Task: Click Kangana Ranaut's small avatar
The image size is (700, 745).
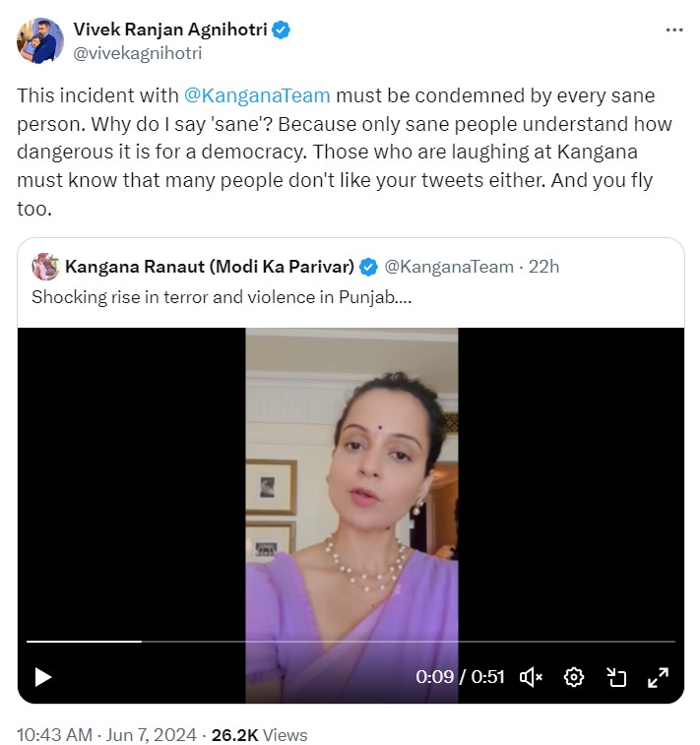Action: click(44, 267)
